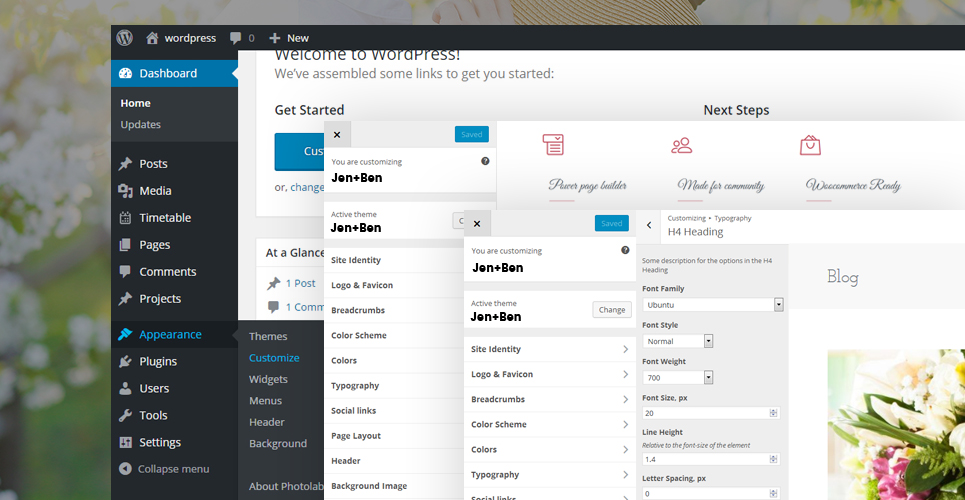This screenshot has width=965, height=500.
Task: Click pushpin icon beside 1 Post
Action: click(273, 284)
